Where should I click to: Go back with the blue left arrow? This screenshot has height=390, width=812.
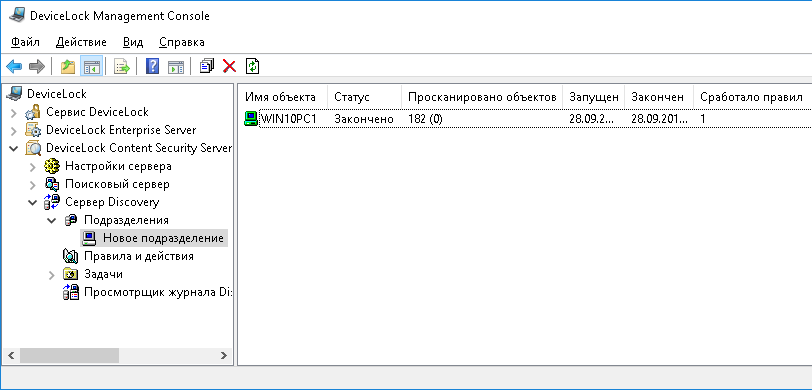(14, 66)
